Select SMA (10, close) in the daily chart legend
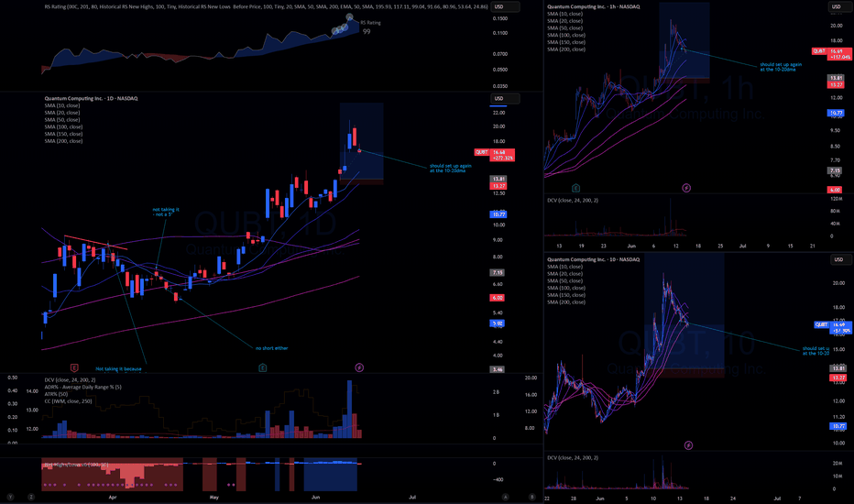Viewport: 854px width, 504px height. tap(62, 105)
